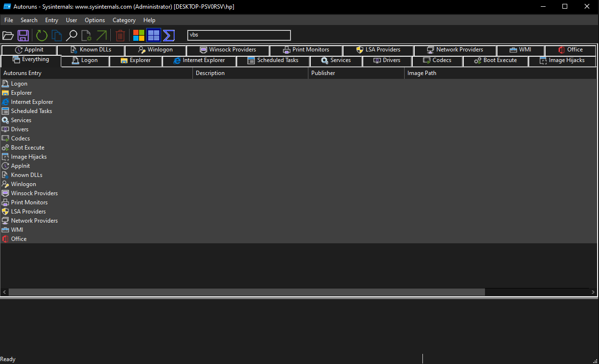The image size is (599, 364).
Task: Switch to the Services tab
Action: 336,61
